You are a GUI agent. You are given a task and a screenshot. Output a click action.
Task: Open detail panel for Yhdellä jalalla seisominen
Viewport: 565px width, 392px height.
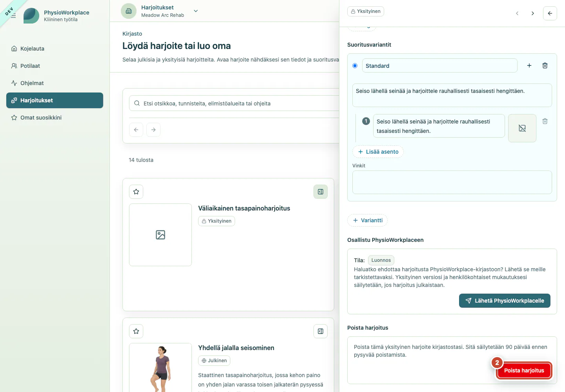coord(321,331)
